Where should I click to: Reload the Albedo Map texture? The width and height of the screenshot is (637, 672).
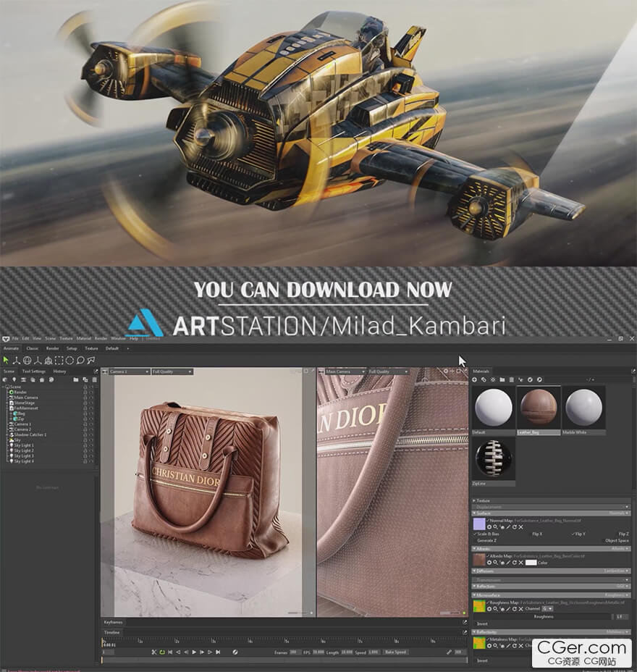pyautogui.click(x=515, y=563)
